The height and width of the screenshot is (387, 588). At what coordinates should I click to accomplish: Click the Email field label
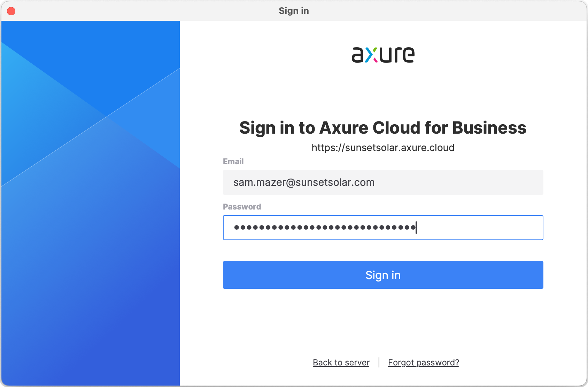(233, 161)
